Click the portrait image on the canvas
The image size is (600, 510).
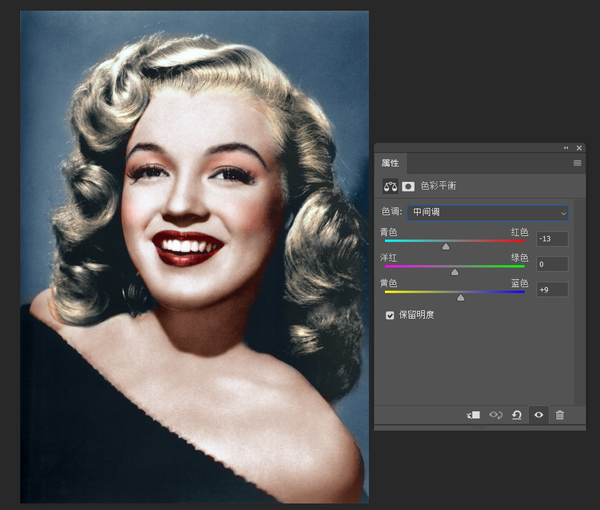tap(194, 257)
